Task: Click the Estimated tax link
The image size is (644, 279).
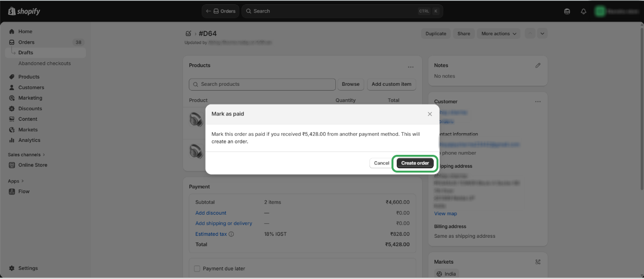Action: coord(211,234)
